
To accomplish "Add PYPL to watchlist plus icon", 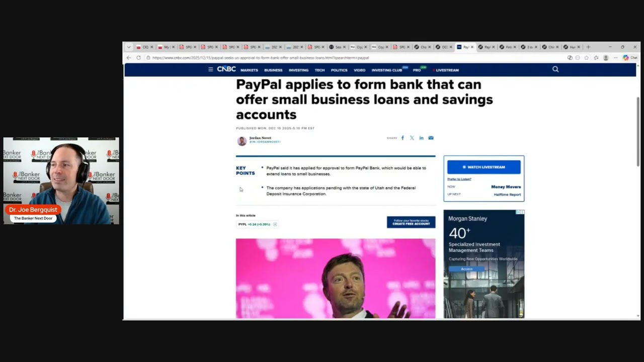I will pos(275,224).
